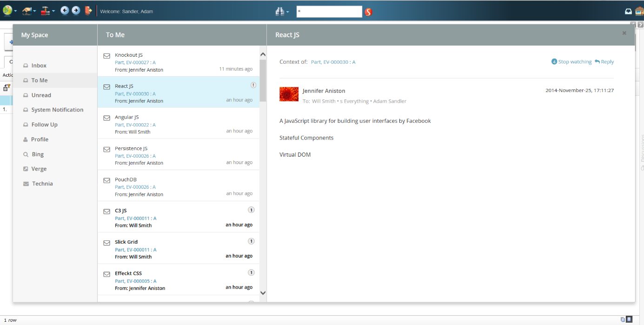The height and width of the screenshot is (325, 644).
Task: Click Jennifer Aniston's flower avatar
Action: (x=289, y=94)
